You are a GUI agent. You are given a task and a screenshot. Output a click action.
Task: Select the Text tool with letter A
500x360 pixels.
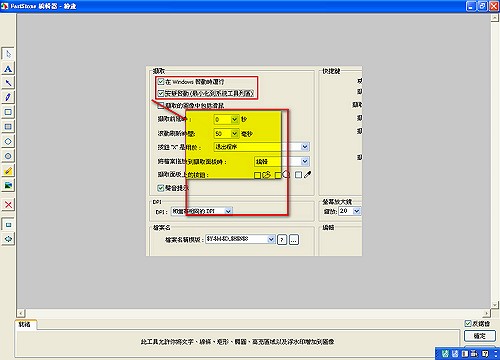click(8, 69)
